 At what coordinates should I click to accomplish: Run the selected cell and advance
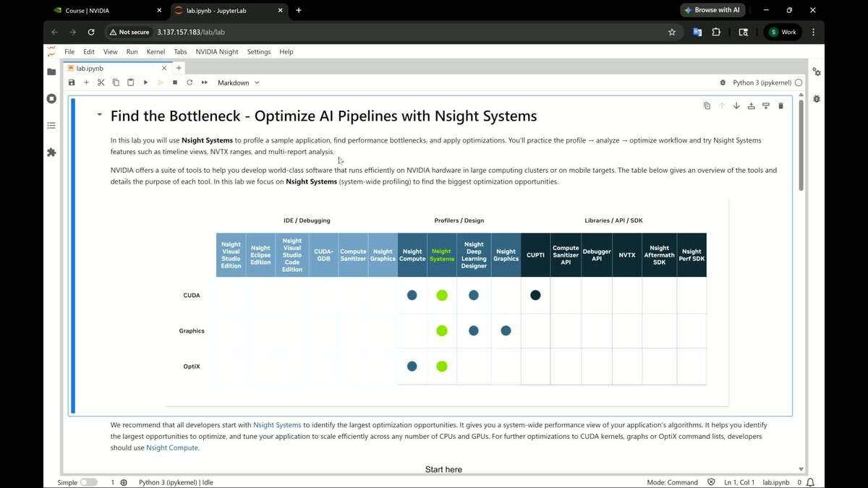[x=145, y=82]
